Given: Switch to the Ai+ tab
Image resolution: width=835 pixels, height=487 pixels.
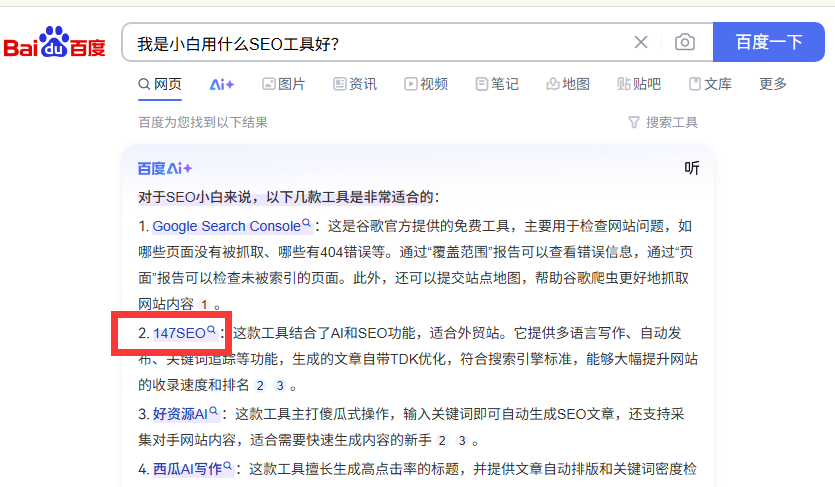Looking at the screenshot, I should [x=222, y=85].
